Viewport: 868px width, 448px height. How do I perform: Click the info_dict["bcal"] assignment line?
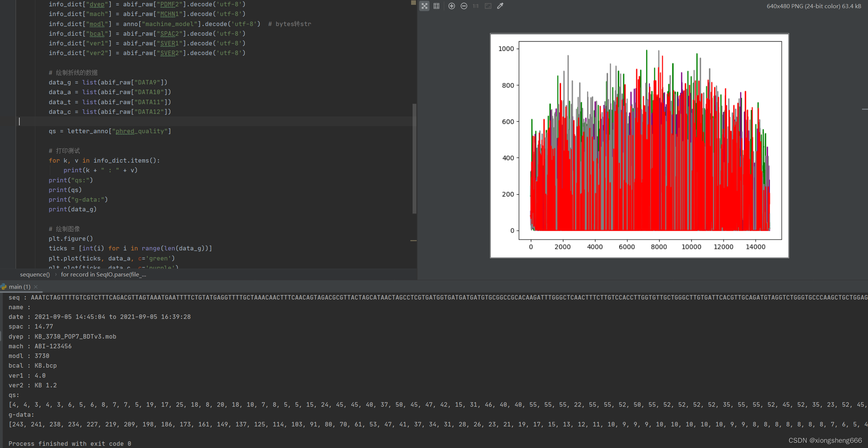[x=147, y=33]
